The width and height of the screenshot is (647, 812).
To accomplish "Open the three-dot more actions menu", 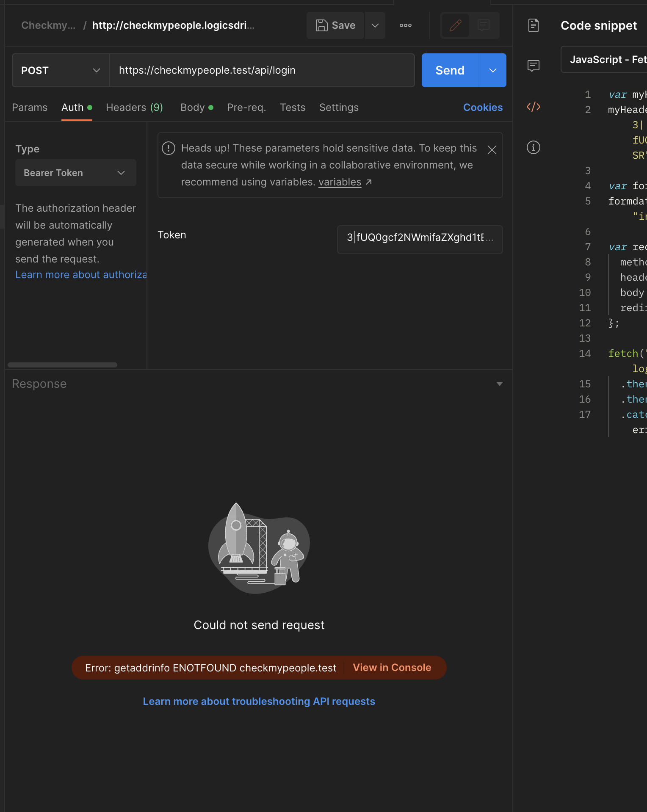I will click(x=405, y=25).
